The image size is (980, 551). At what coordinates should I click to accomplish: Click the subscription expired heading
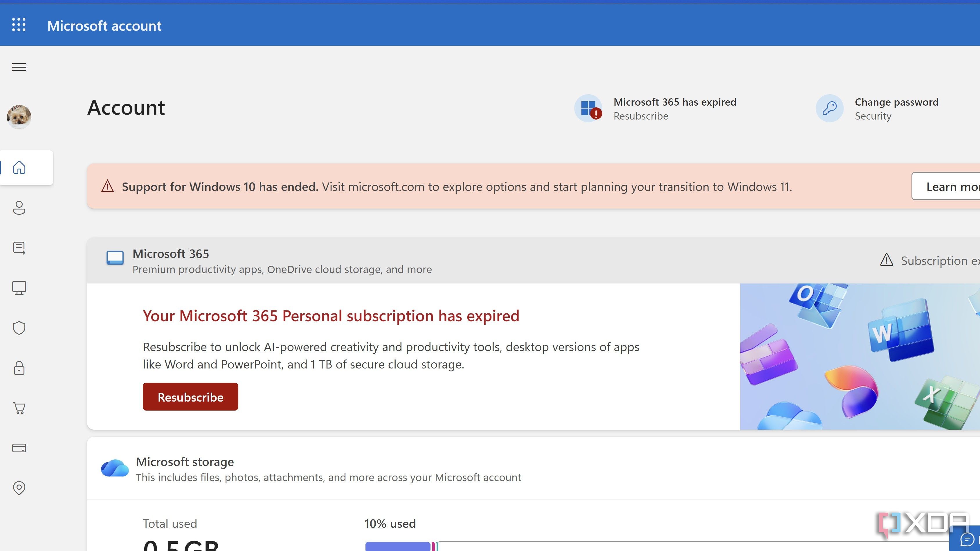point(331,316)
